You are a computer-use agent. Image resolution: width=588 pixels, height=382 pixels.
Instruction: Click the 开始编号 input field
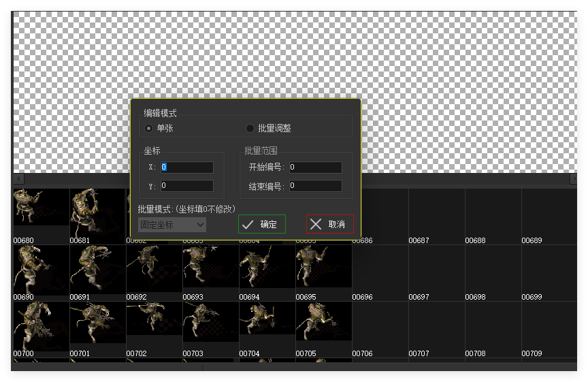click(x=315, y=168)
